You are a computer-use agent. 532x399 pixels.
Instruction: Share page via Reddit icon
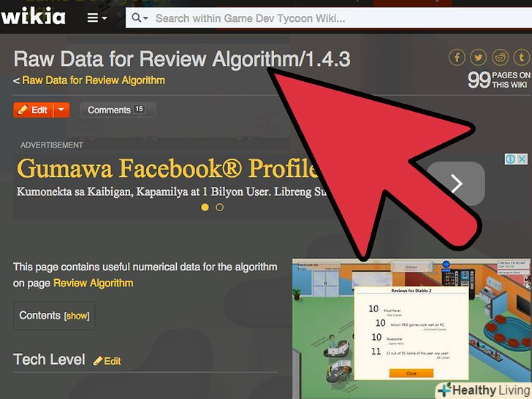(x=500, y=57)
